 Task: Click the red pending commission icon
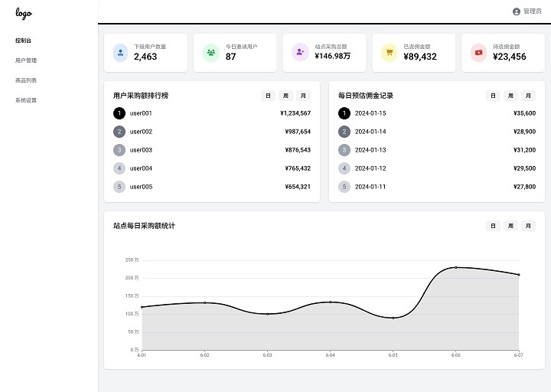tap(478, 53)
